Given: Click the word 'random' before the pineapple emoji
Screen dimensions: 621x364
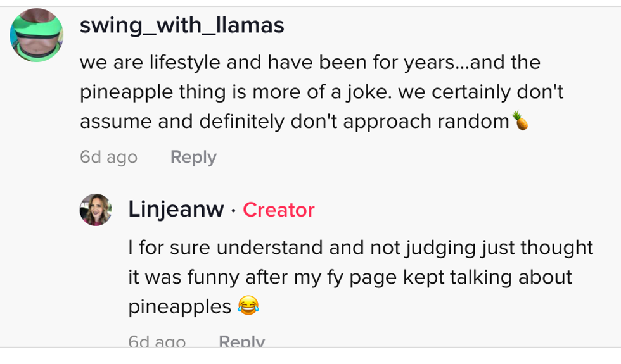Looking at the screenshot, I should pyautogui.click(x=473, y=121).
